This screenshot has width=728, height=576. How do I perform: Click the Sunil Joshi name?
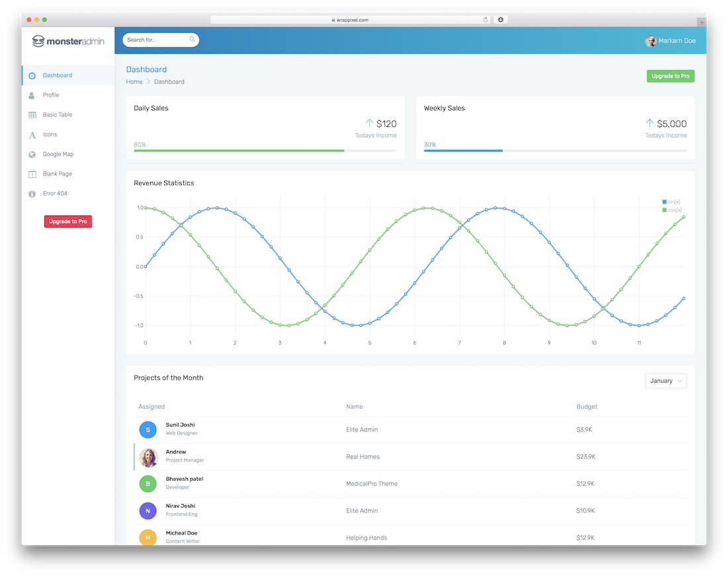click(x=180, y=425)
